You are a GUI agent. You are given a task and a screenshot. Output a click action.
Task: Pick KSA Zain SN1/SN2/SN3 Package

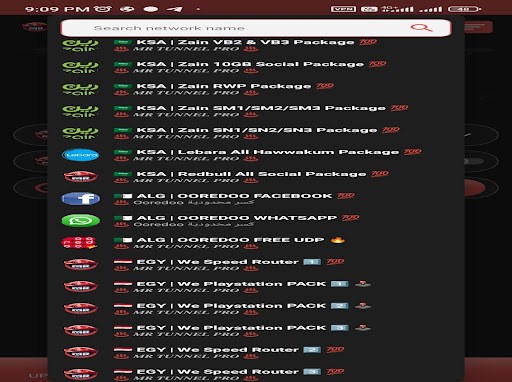tap(256, 133)
